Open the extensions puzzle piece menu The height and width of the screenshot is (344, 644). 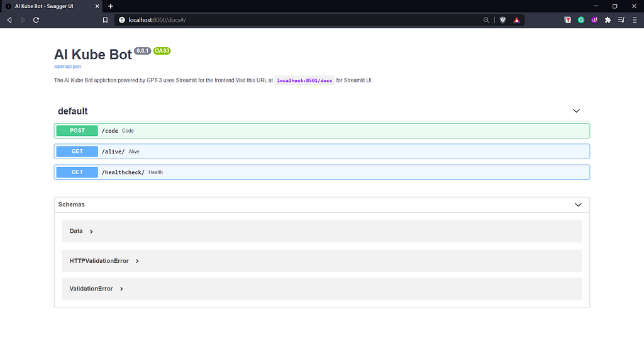pyautogui.click(x=608, y=19)
